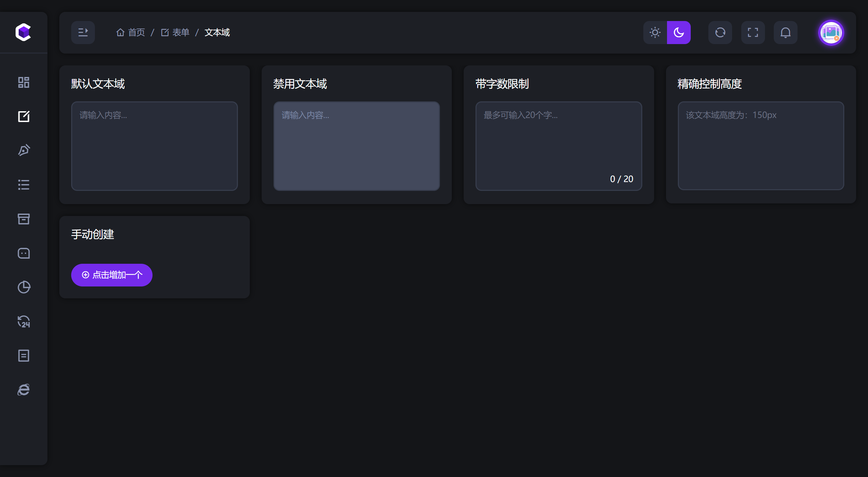Open the notification bell

click(x=786, y=32)
